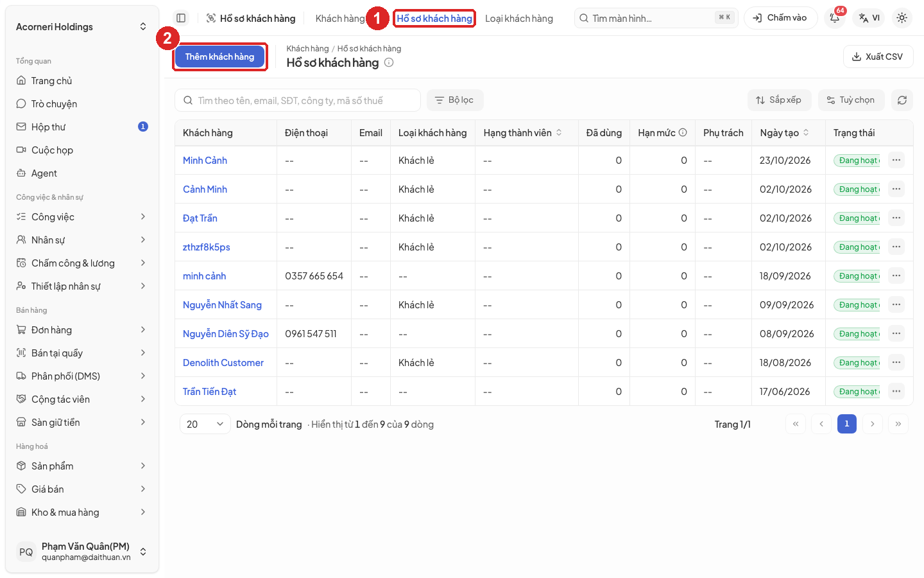Open the Phạm Văn Quân account menu
Image resolution: width=924 pixels, height=578 pixels.
coord(82,552)
